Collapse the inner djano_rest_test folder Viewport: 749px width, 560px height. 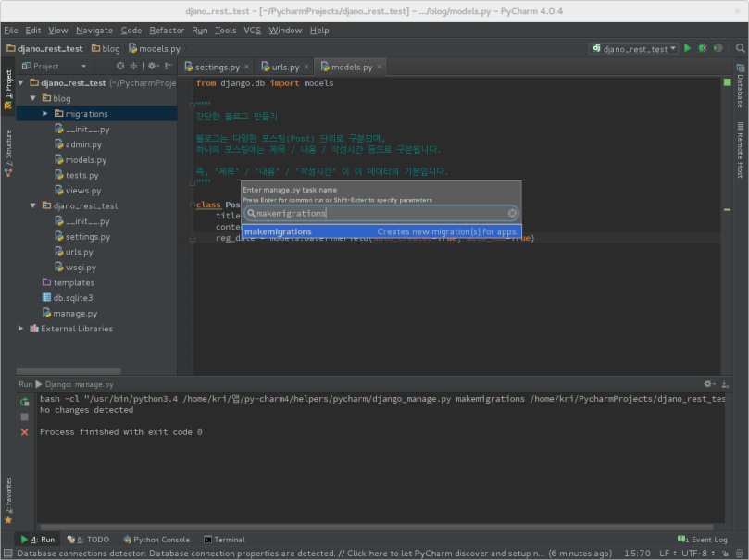(x=33, y=205)
